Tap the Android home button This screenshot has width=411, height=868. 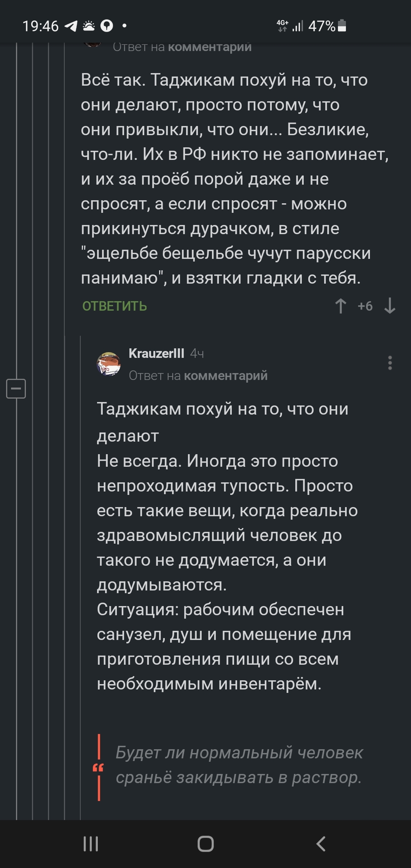205,844
